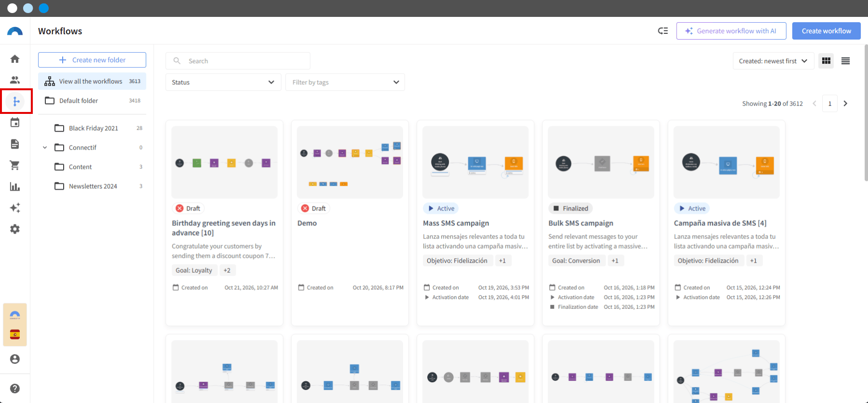868x403 pixels.
Task: Open the Black Friday 2021 folder
Action: [x=98, y=128]
